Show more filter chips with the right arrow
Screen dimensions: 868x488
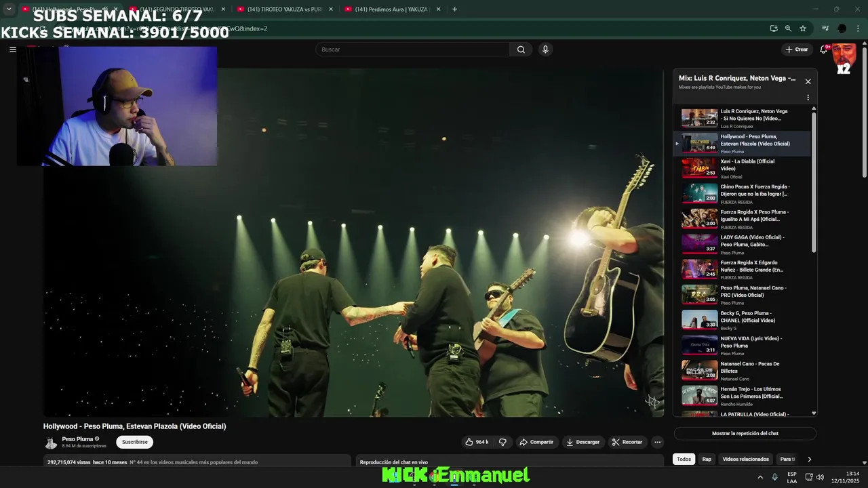[809, 459]
